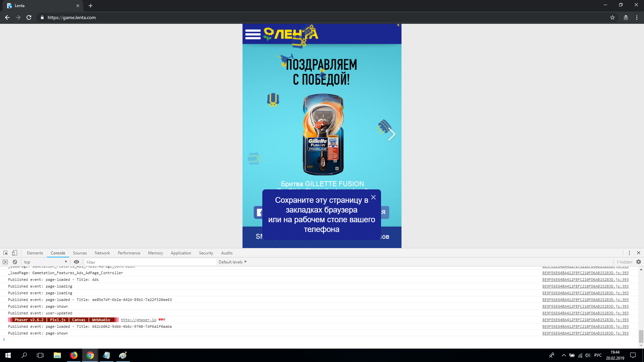Close the Lenta browser tab
Image resolution: width=644 pixels, height=362 pixels.
point(78,6)
